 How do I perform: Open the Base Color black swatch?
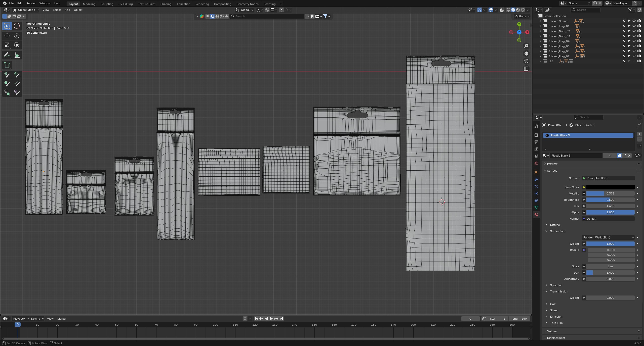pyautogui.click(x=610, y=187)
